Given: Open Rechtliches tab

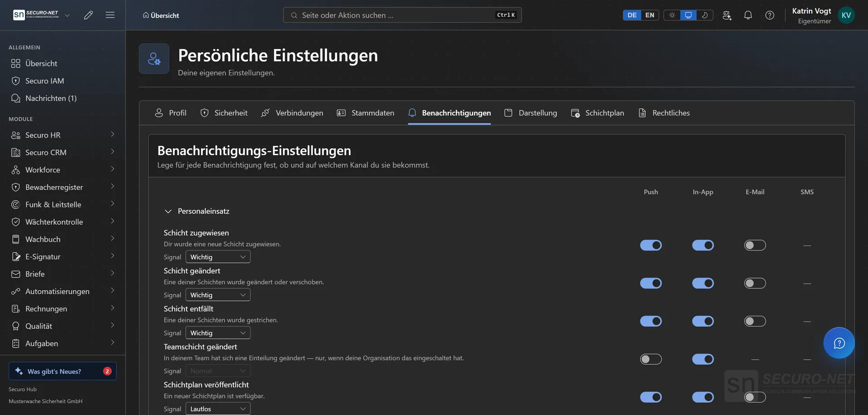Looking at the screenshot, I should pos(664,113).
